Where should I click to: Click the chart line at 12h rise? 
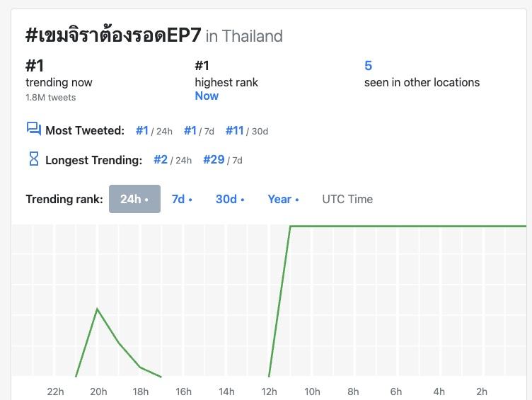(279, 300)
